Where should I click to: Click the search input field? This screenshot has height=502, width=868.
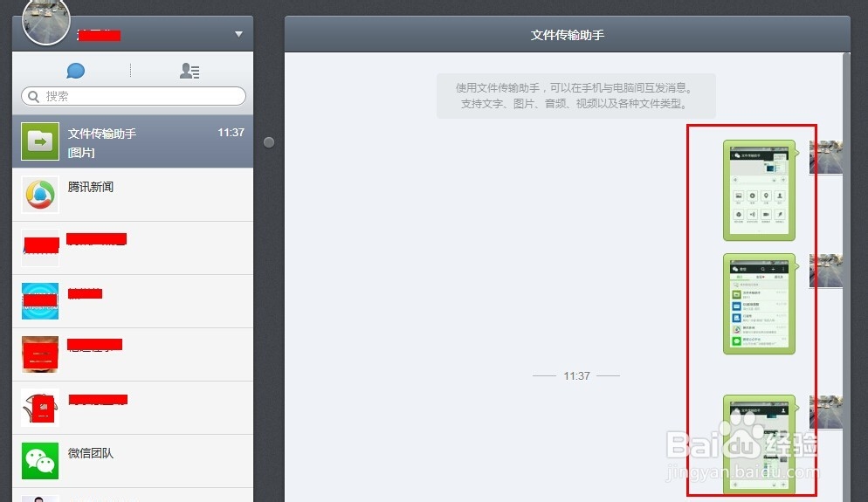134,96
